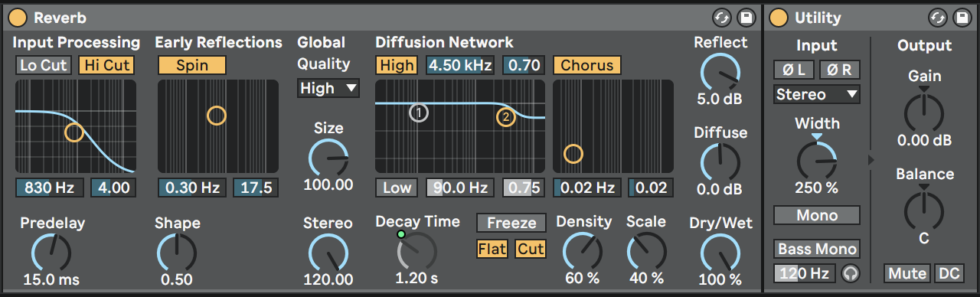The image size is (980, 297).
Task: Open Reverb hot-swap presets
Action: click(721, 17)
